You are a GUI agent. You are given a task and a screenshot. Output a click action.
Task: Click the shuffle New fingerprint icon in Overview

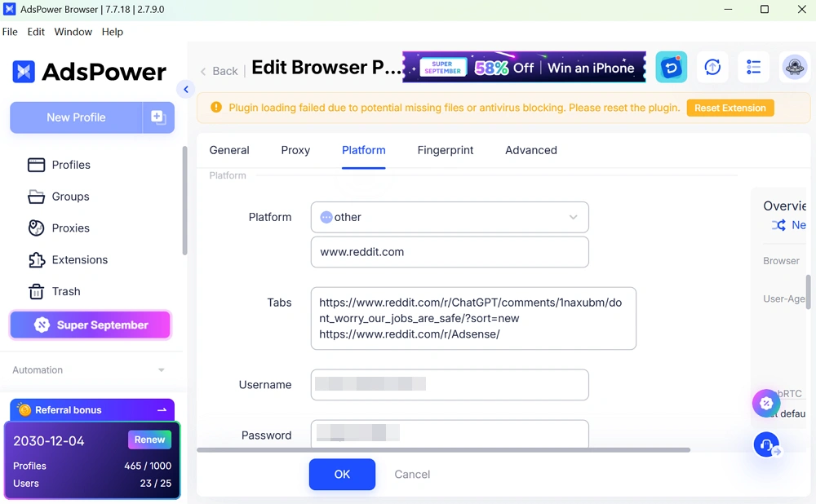(778, 225)
